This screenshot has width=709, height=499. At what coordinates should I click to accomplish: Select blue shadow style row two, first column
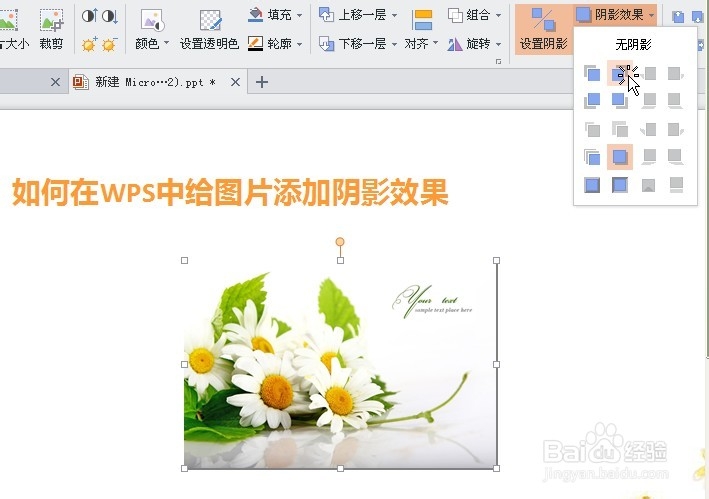[592, 100]
